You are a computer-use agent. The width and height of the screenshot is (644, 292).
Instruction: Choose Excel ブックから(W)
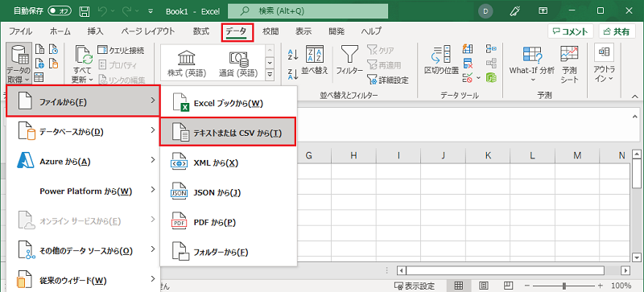(x=229, y=104)
